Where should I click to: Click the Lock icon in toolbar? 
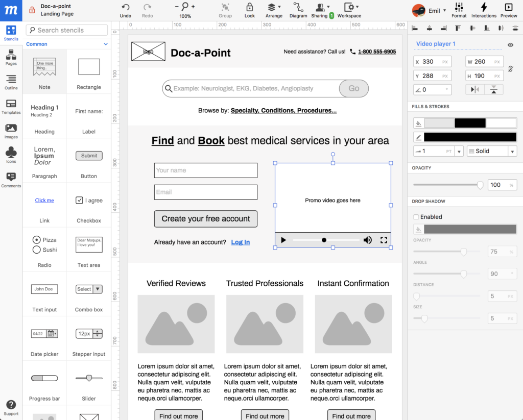point(249,7)
